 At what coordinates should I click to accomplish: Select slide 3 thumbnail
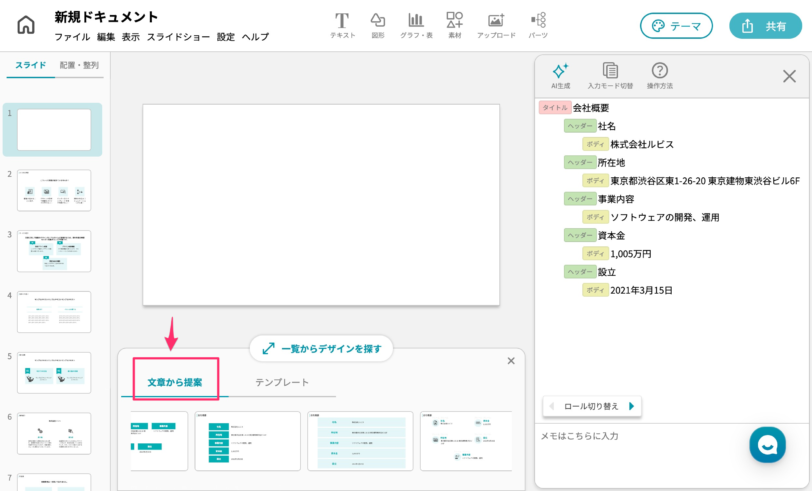tap(54, 251)
